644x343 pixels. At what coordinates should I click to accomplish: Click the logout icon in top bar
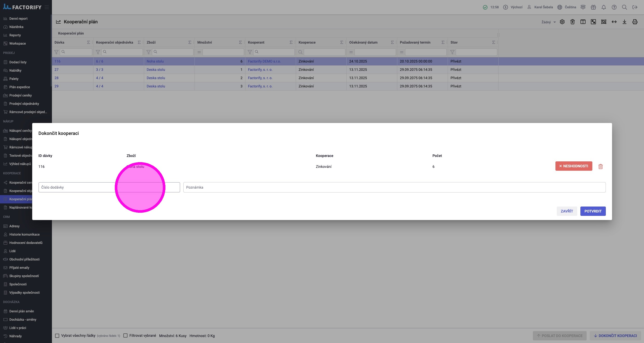point(635,7)
